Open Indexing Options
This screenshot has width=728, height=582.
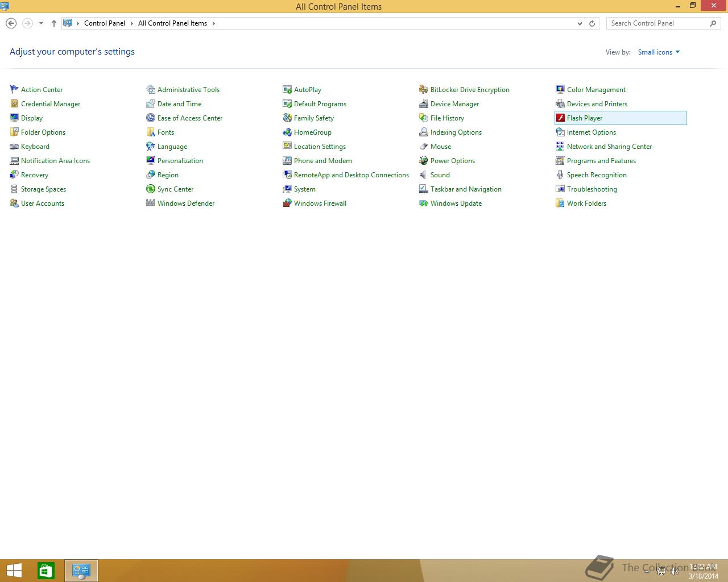click(456, 132)
